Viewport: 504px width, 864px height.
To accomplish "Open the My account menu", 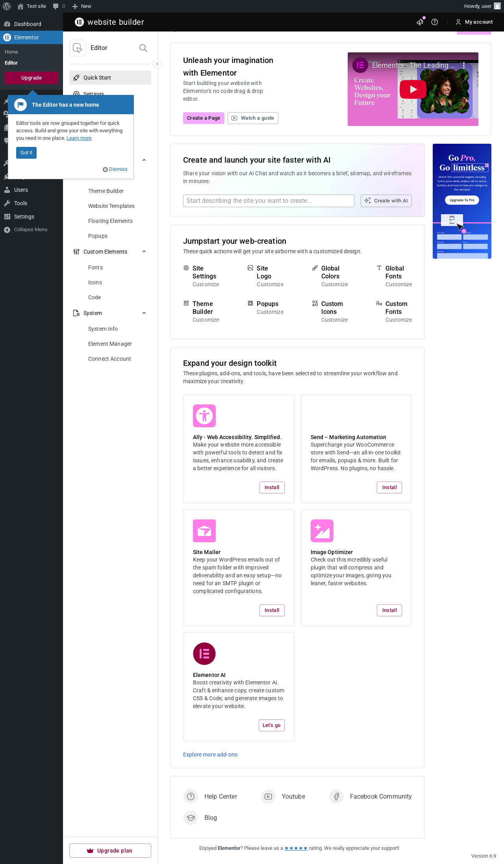I will [474, 22].
